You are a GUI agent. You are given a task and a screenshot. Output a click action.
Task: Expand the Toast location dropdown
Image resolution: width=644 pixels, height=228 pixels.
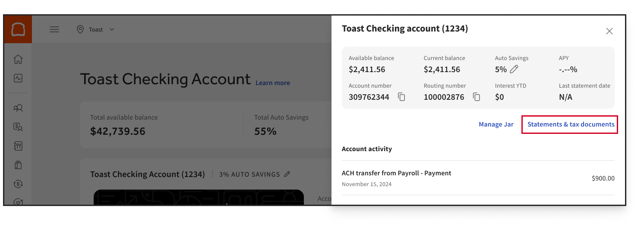[x=112, y=29]
